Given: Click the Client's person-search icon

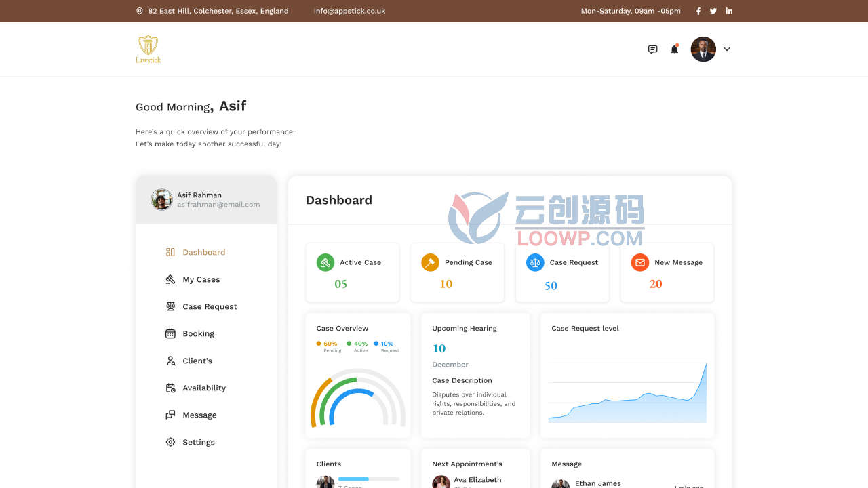Looking at the screenshot, I should point(170,361).
